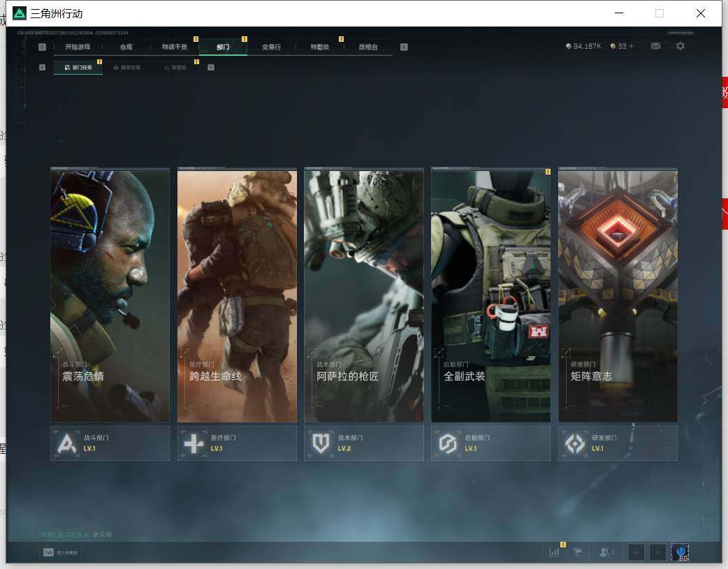
Task: Click the 战斗部门 LV.1 level panel text
Action: [x=96, y=443]
